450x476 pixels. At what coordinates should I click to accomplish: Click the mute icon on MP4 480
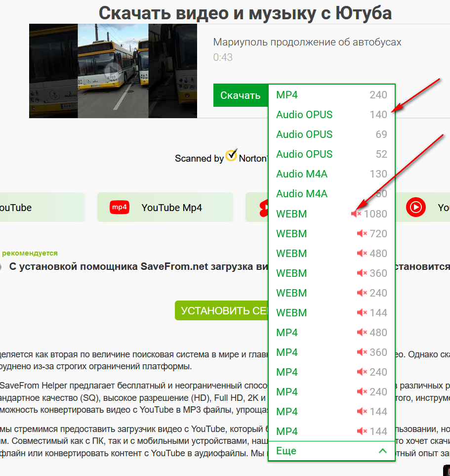click(x=362, y=333)
